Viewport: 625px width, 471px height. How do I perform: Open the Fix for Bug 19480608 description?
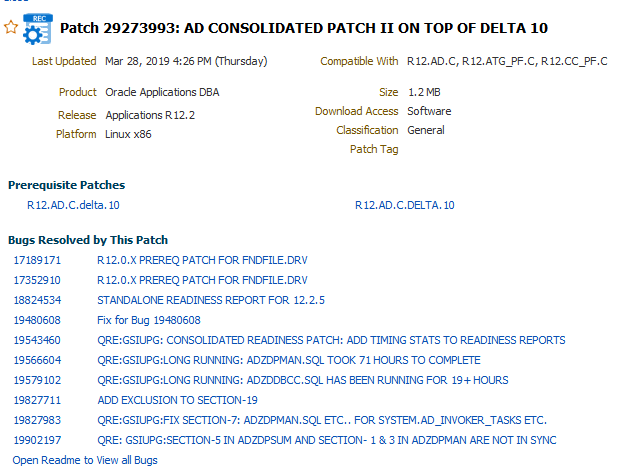coord(149,320)
